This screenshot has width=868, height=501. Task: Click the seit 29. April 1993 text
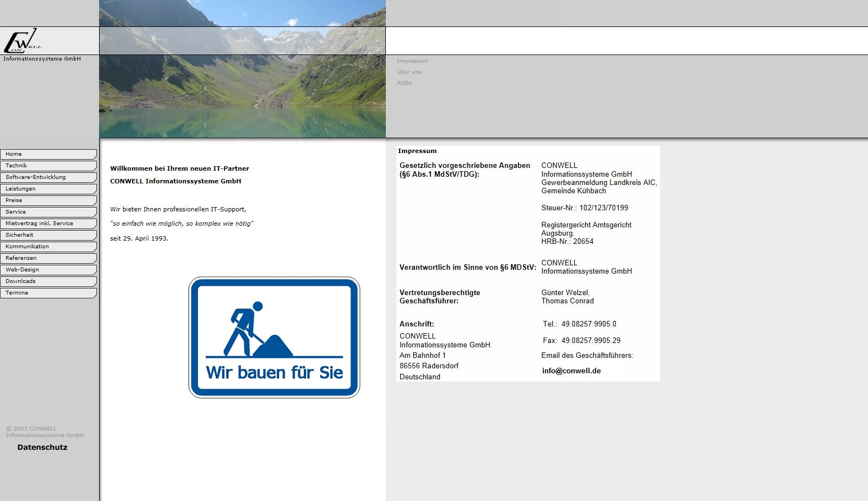coord(139,238)
